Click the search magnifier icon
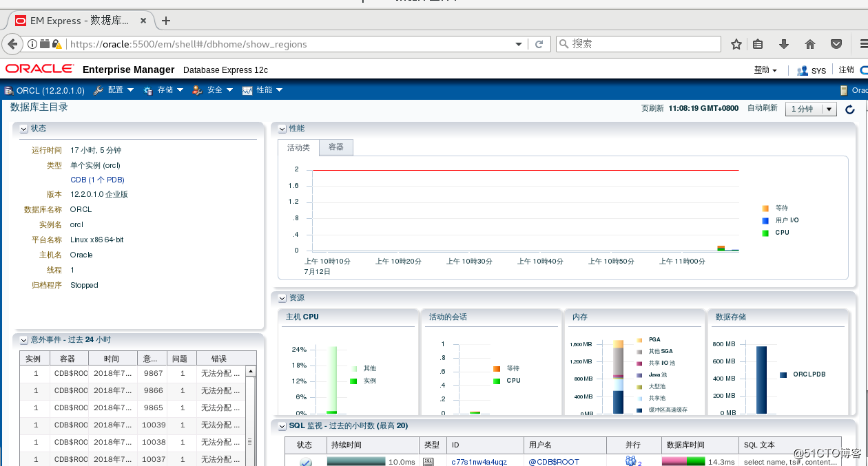Viewport: 868px width, 466px height. click(564, 44)
